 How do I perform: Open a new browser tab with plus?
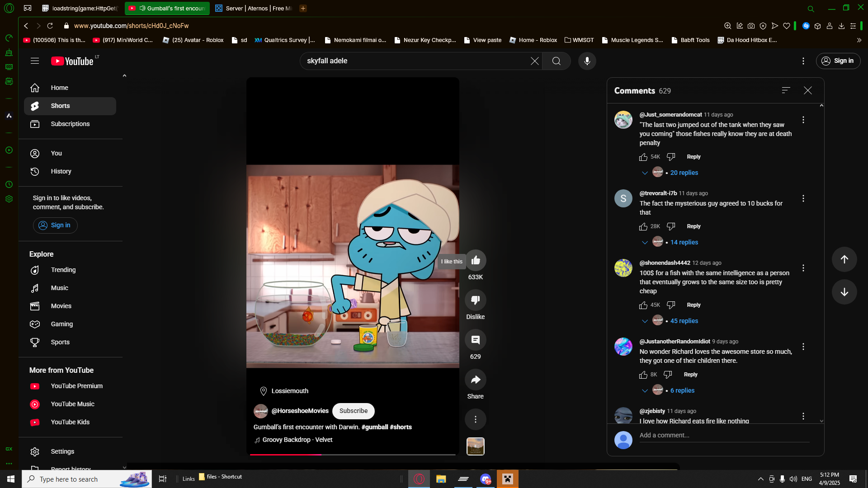point(303,8)
